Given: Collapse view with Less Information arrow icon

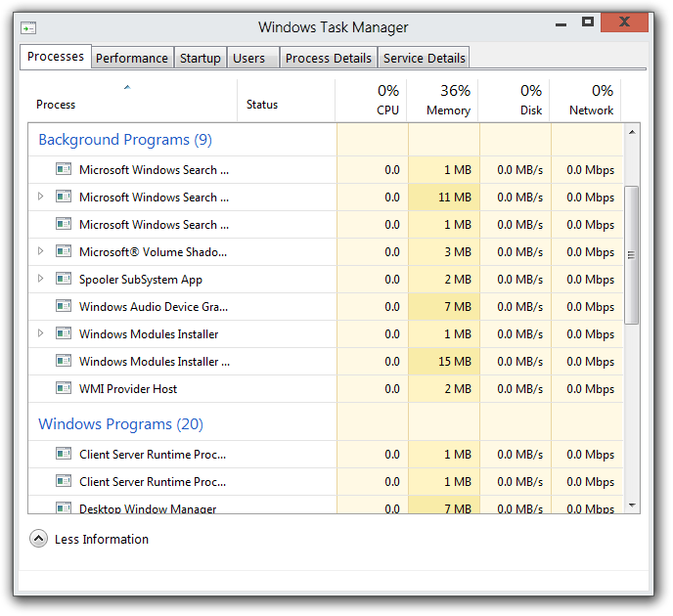Looking at the screenshot, I should [x=38, y=539].
